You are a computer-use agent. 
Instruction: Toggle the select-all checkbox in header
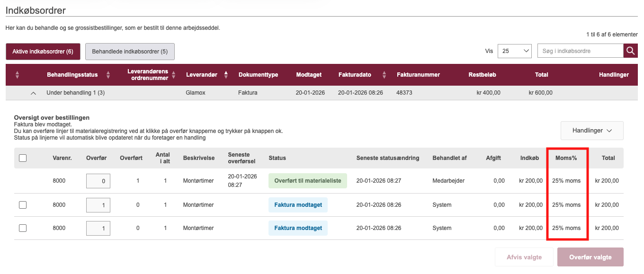pyautogui.click(x=23, y=159)
